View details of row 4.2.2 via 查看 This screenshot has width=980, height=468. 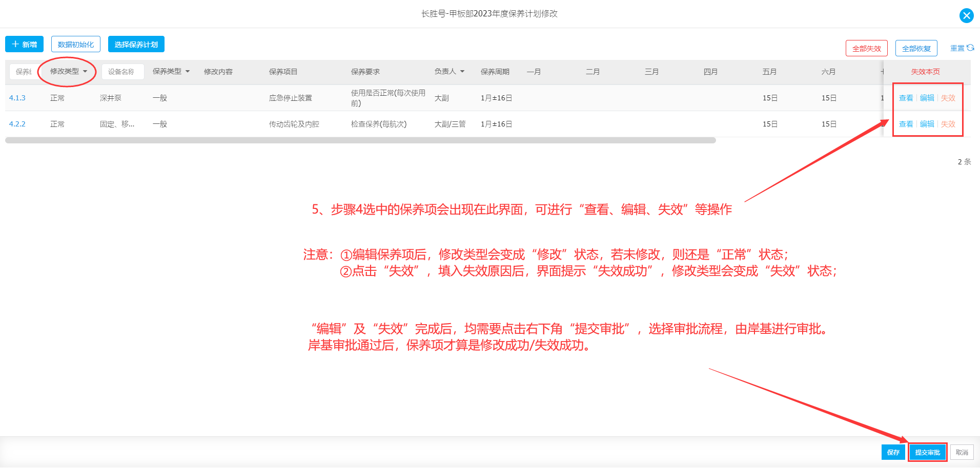[906, 124]
